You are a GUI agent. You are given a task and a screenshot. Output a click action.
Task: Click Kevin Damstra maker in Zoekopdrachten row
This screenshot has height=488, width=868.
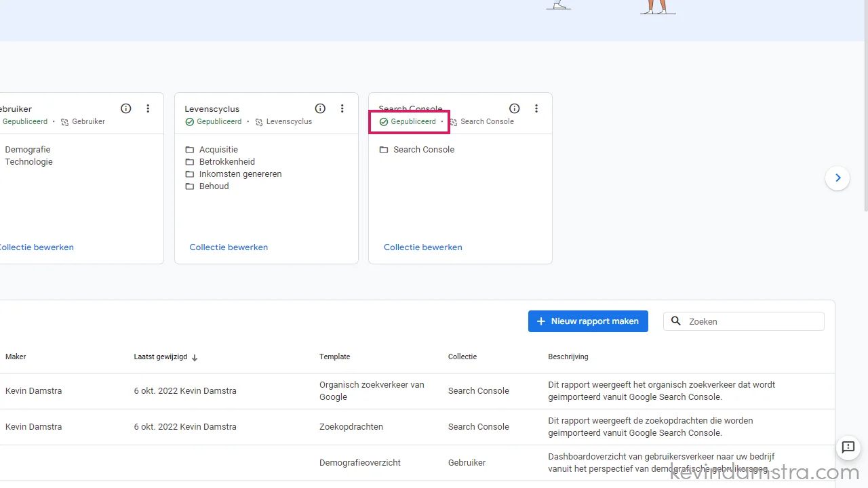(x=34, y=427)
